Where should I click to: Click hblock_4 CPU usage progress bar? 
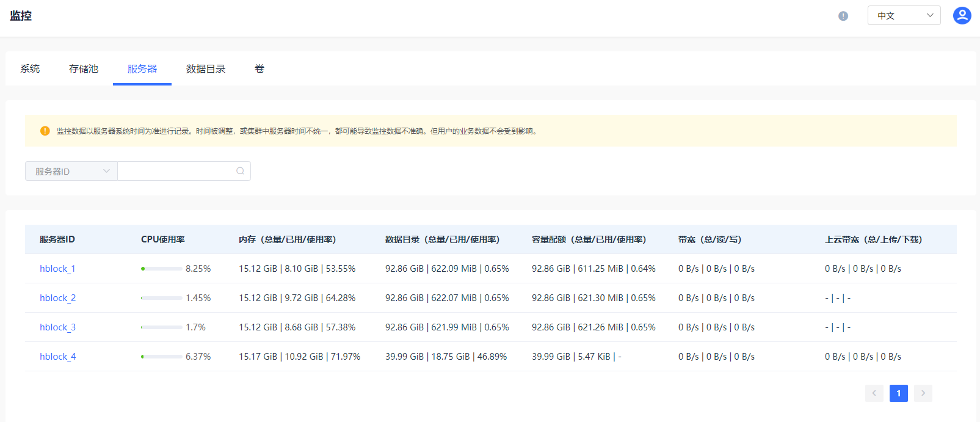[x=161, y=357]
